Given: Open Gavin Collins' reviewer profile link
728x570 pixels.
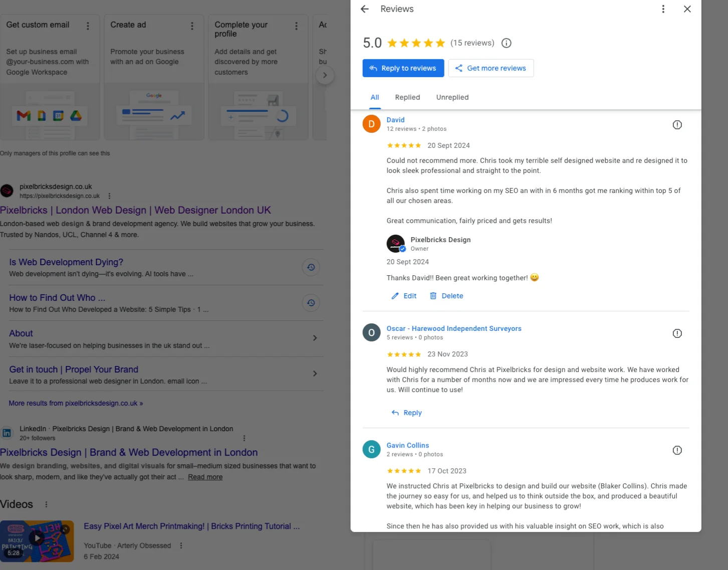Looking at the screenshot, I should point(408,445).
